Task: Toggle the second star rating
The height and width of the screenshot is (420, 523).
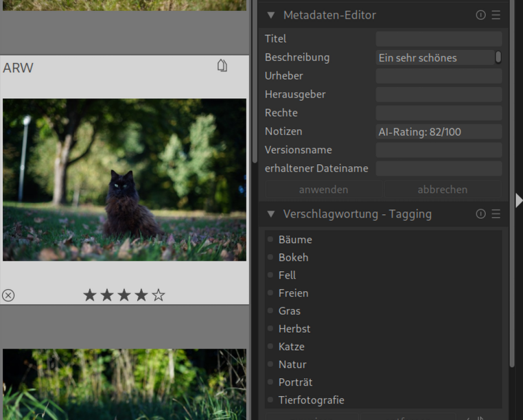Action: coord(107,295)
